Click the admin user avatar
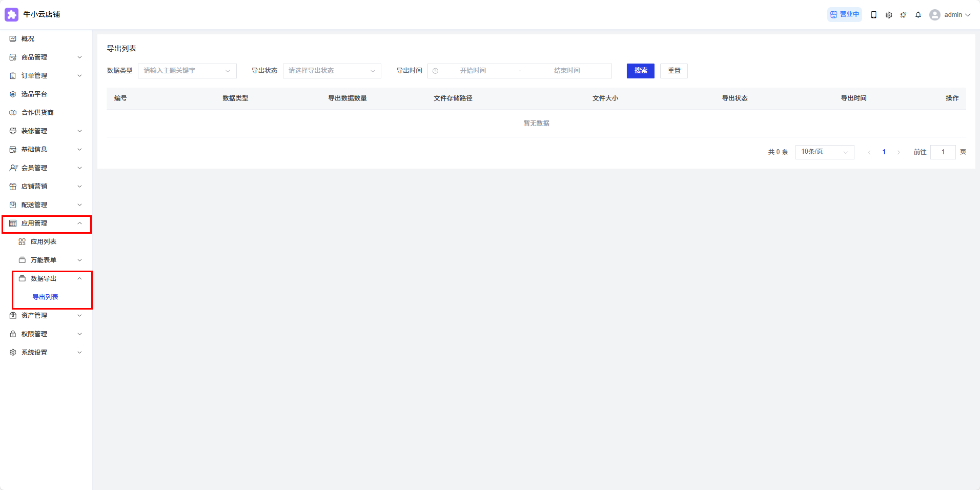This screenshot has height=490, width=980. pyautogui.click(x=935, y=15)
